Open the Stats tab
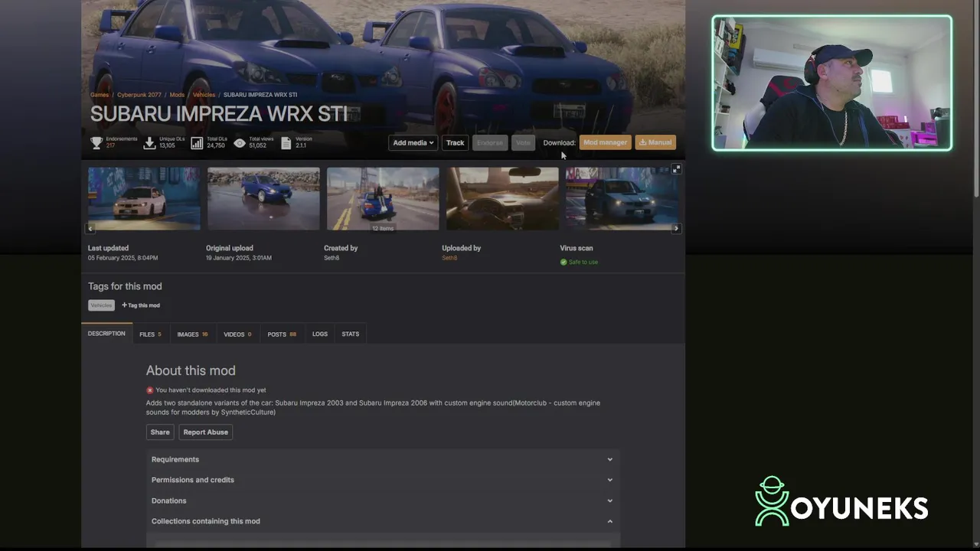The height and width of the screenshot is (551, 980). pyautogui.click(x=351, y=334)
